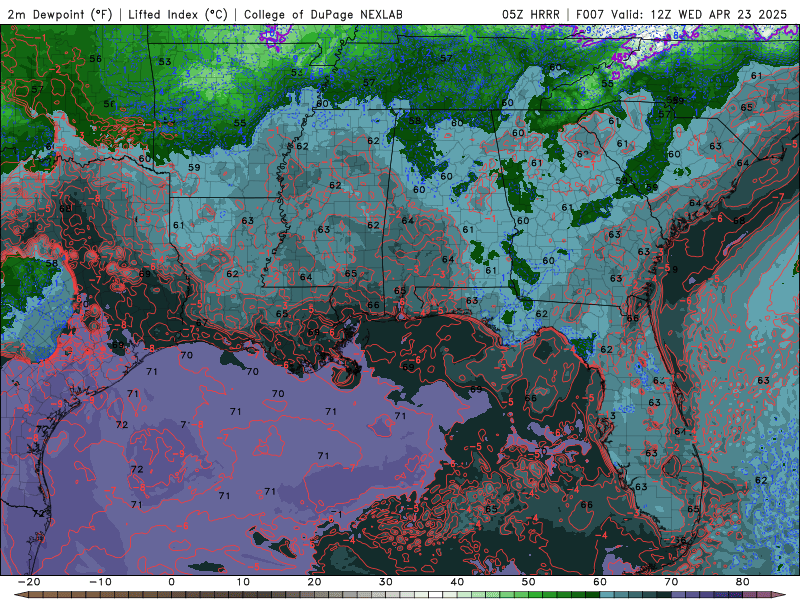
Task: Click the "80" color scale label
Action: tap(743, 582)
